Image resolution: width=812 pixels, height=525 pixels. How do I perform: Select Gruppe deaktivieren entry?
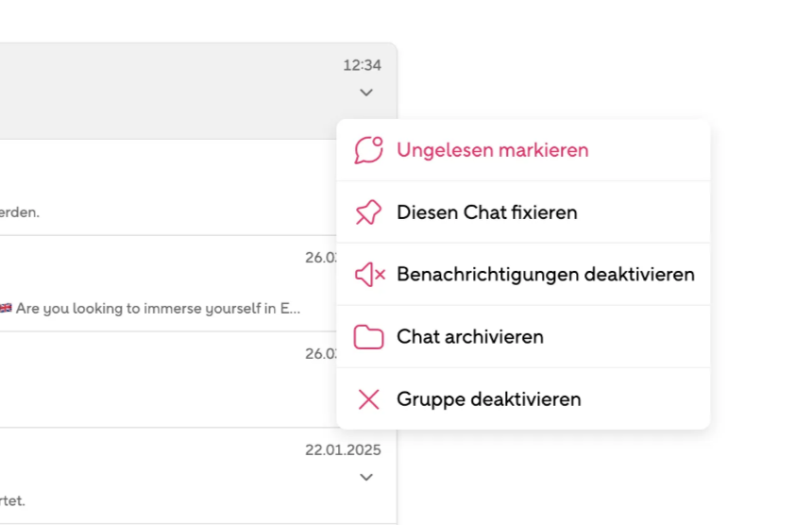489,399
